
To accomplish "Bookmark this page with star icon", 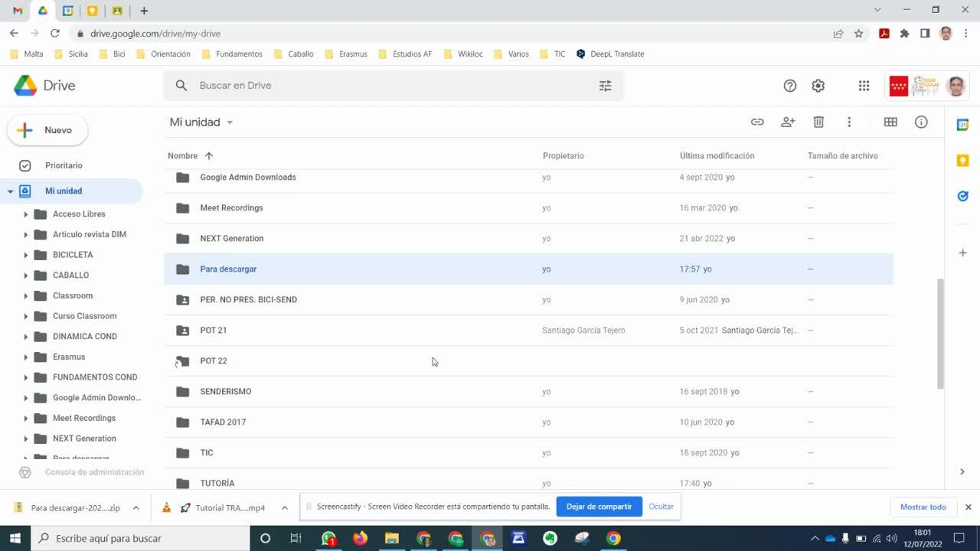I will point(859,34).
